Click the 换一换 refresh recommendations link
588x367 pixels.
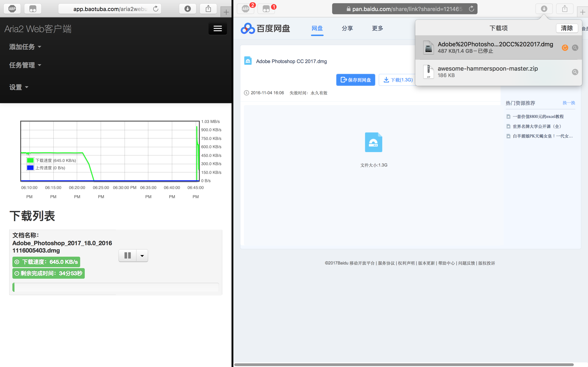[568, 103]
